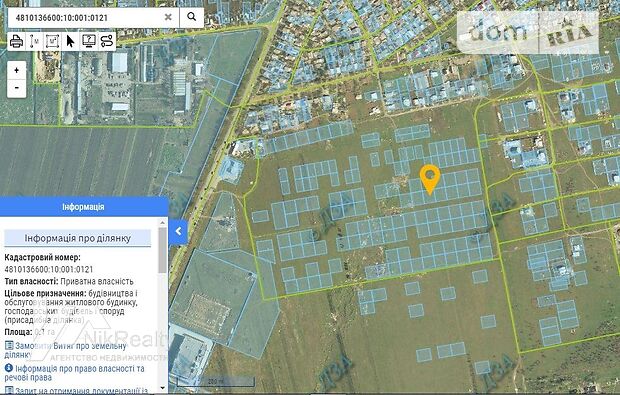Image resolution: width=620 pixels, height=395 pixels.
Task: Select the area measurement tool
Action: tap(53, 41)
